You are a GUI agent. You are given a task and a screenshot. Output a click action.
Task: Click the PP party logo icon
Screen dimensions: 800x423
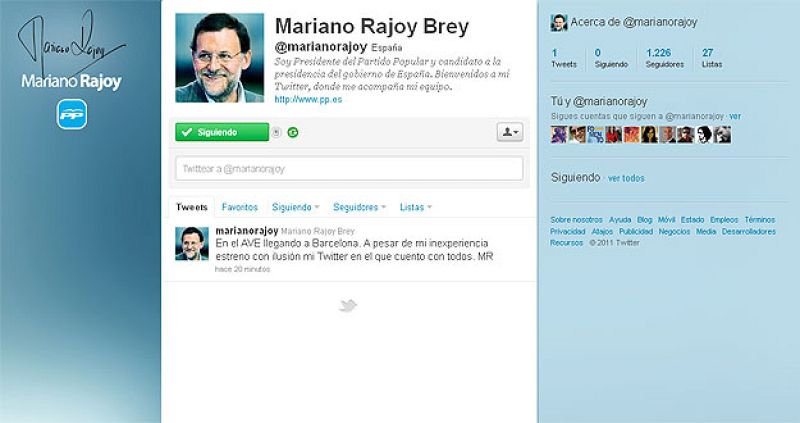(x=72, y=114)
